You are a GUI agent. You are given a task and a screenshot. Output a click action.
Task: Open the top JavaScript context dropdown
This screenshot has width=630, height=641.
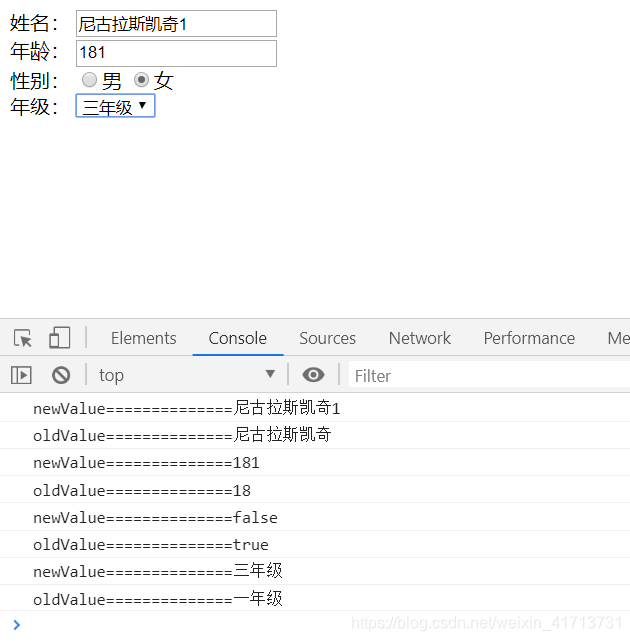(x=186, y=375)
